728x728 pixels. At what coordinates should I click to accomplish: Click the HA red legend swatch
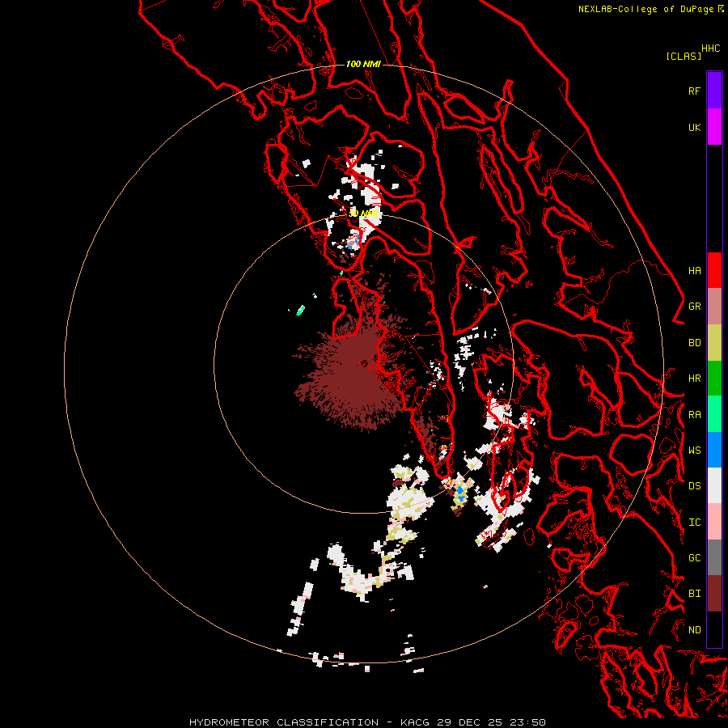(x=714, y=270)
